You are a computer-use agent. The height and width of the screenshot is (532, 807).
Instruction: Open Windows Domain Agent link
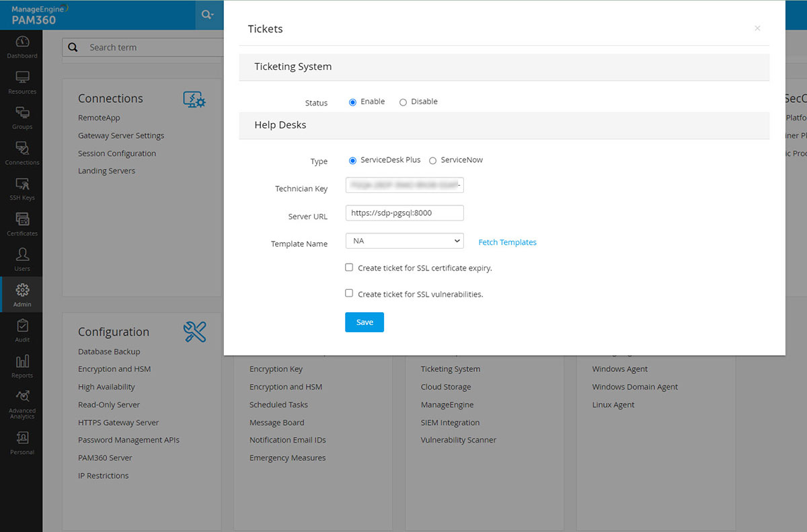point(635,387)
